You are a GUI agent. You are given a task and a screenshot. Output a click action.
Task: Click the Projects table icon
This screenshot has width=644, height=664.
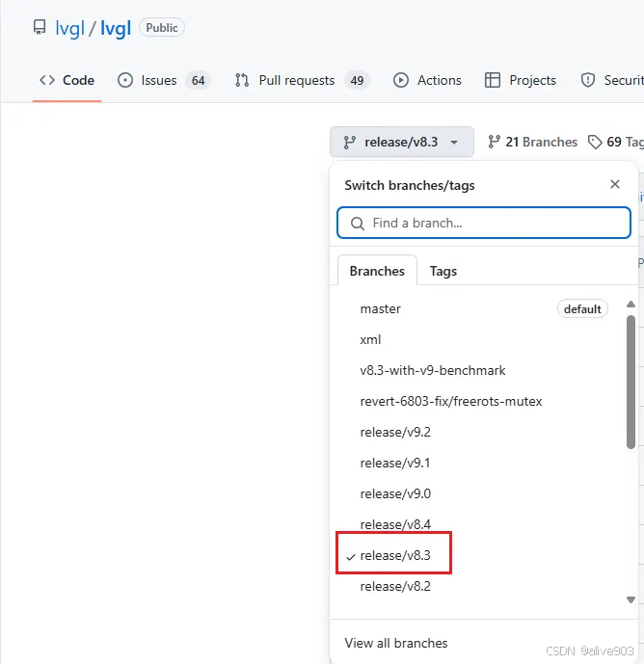[x=493, y=80]
